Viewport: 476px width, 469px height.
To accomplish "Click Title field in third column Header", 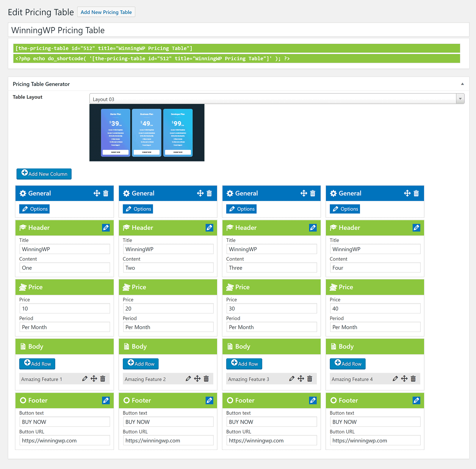I will tap(272, 249).
